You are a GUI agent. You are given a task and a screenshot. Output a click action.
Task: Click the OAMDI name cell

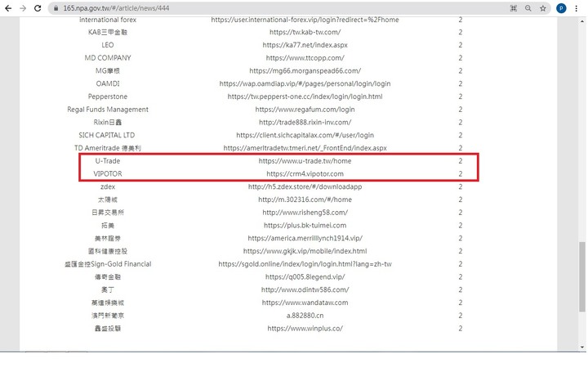(x=108, y=83)
